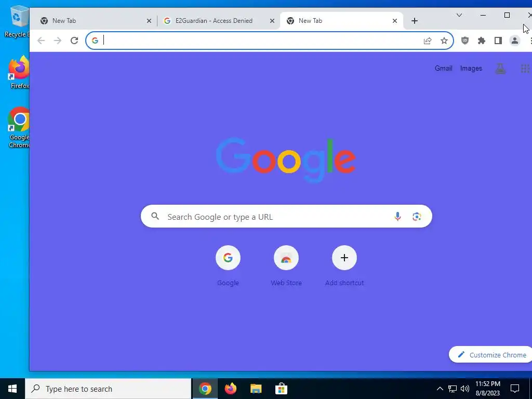Open a new tab with plus button
532x399 pixels.
pos(414,21)
